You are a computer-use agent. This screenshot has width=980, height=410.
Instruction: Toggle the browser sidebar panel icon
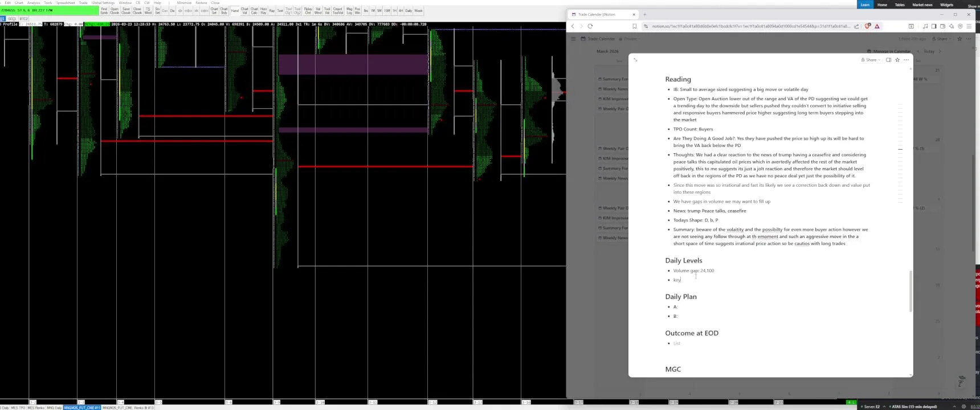[x=934, y=26]
